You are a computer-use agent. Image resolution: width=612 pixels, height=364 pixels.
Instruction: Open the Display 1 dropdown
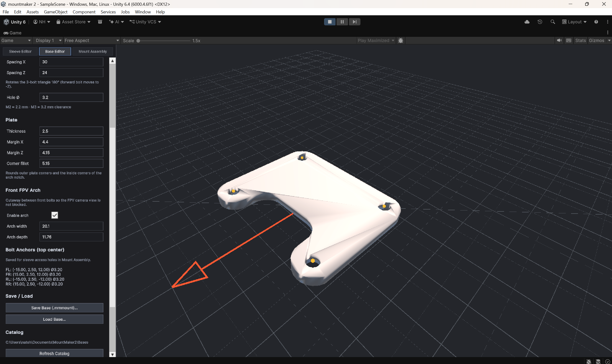pos(48,40)
